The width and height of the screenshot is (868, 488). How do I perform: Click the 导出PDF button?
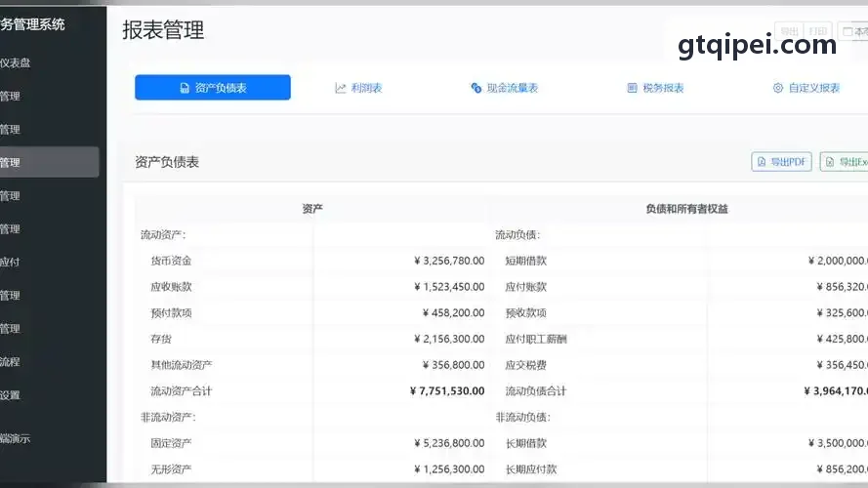click(x=782, y=162)
